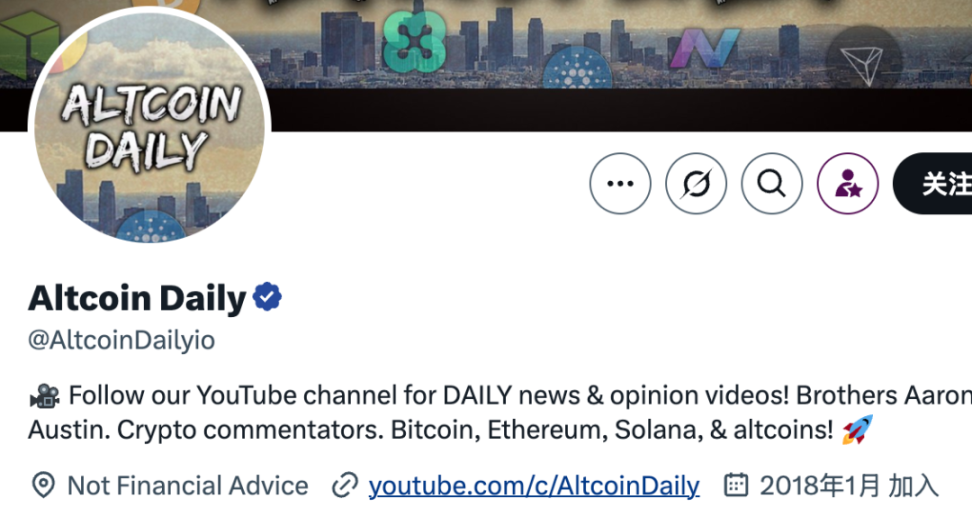Click the blue verified badge
The height and width of the screenshot is (517, 972).
pyautogui.click(x=267, y=297)
